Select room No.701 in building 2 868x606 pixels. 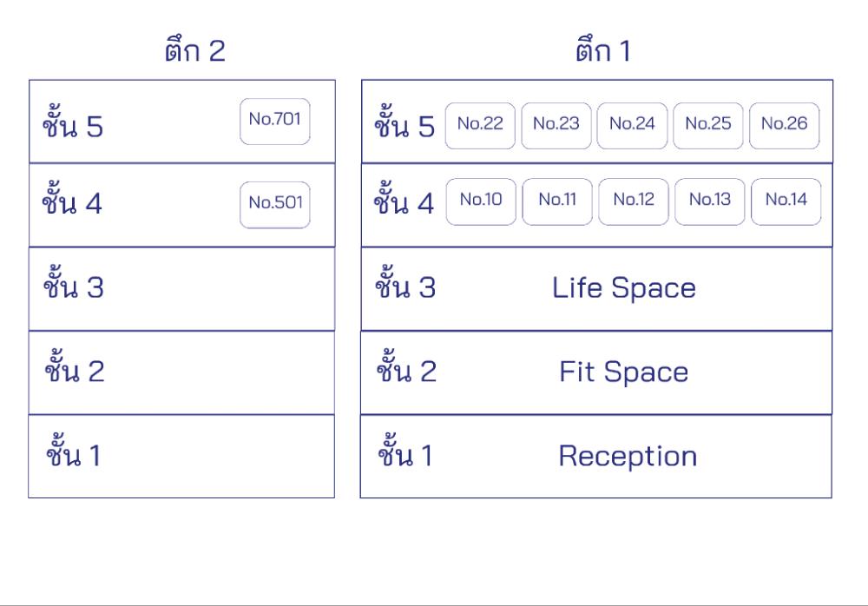[x=274, y=121]
